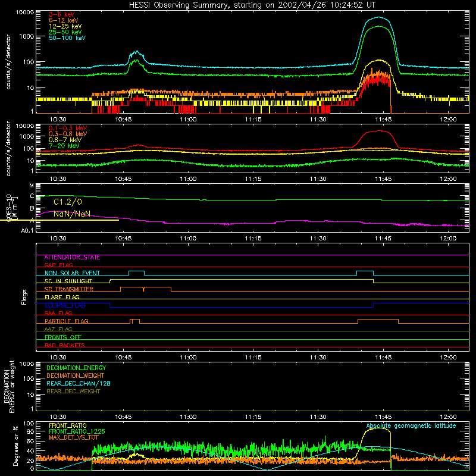
Task: Click the Flags axis title
Action: 24,297
